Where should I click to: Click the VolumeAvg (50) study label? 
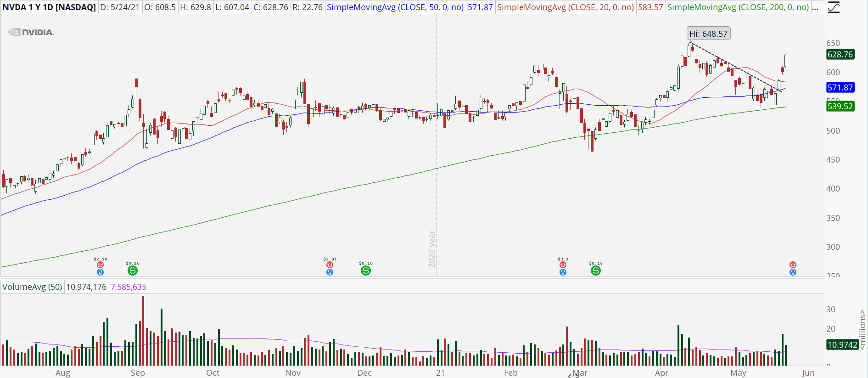pos(32,287)
